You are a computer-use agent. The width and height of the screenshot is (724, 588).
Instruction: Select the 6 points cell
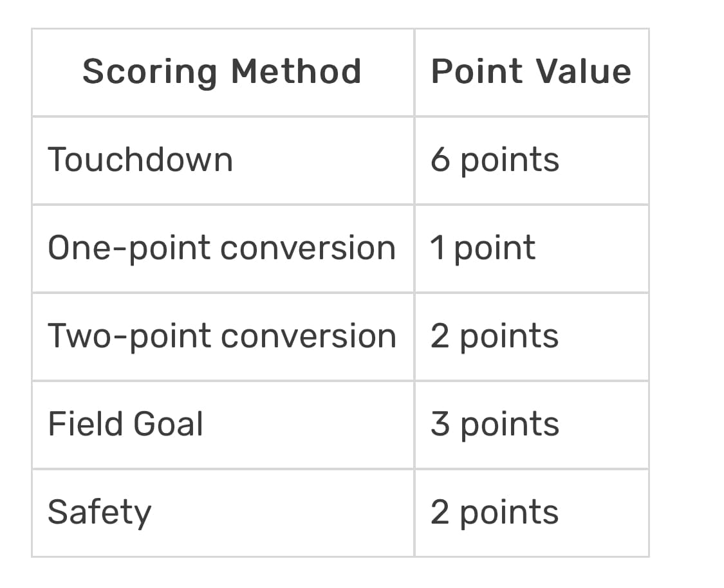pyautogui.click(x=495, y=160)
